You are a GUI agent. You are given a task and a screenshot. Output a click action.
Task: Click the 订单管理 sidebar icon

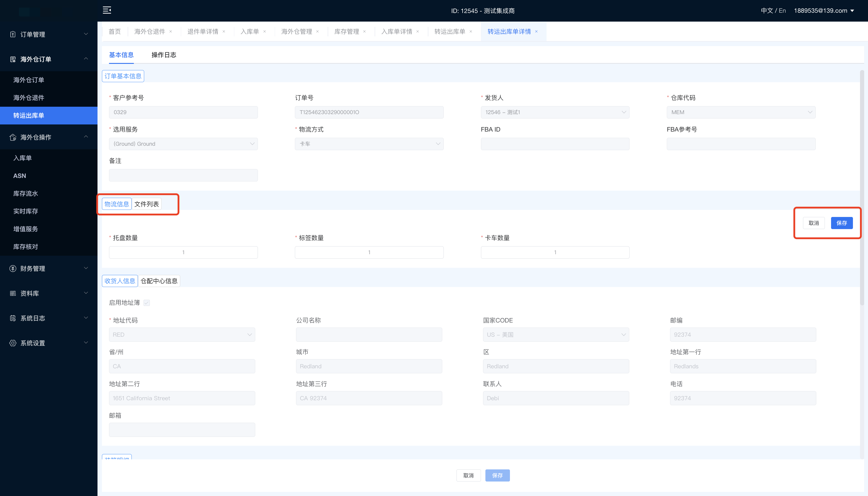pyautogui.click(x=13, y=34)
